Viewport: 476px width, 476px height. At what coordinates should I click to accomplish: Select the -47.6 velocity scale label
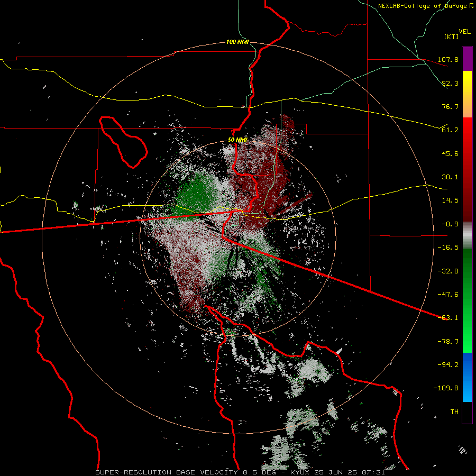tap(448, 295)
